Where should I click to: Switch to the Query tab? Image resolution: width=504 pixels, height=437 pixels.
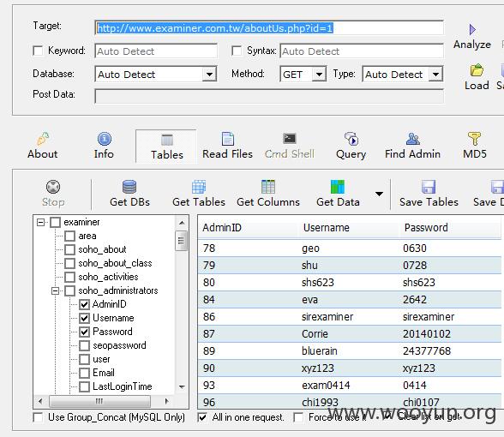(351, 147)
